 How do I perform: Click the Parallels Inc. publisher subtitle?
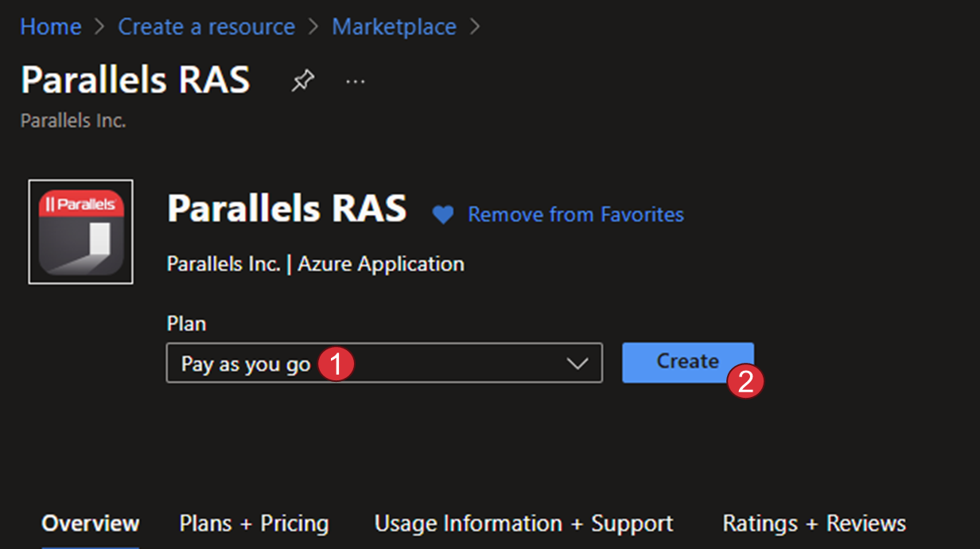73,122
